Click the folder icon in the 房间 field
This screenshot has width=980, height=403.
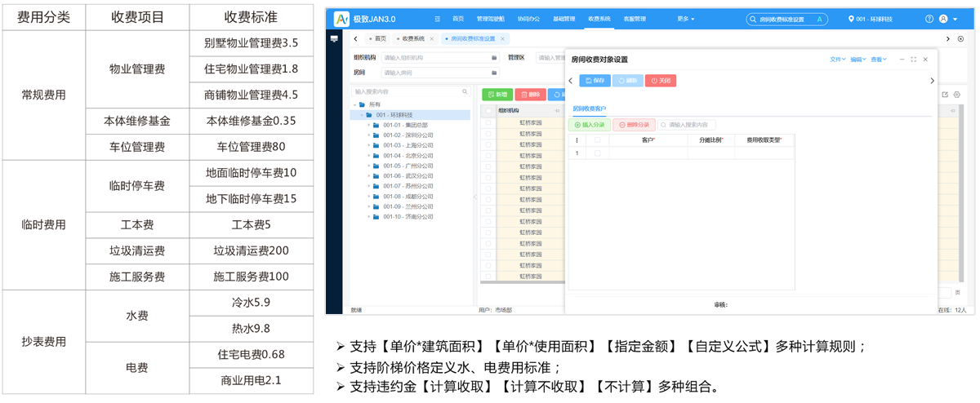[x=494, y=73]
